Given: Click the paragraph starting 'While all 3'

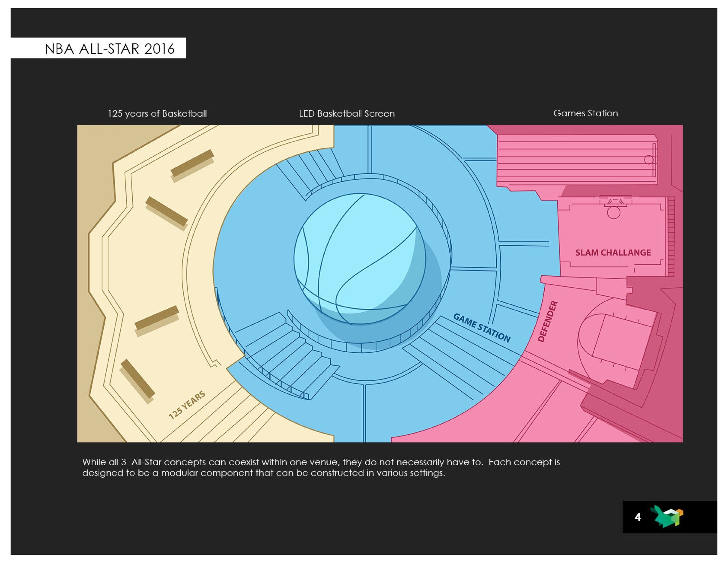Looking at the screenshot, I should pos(321,467).
